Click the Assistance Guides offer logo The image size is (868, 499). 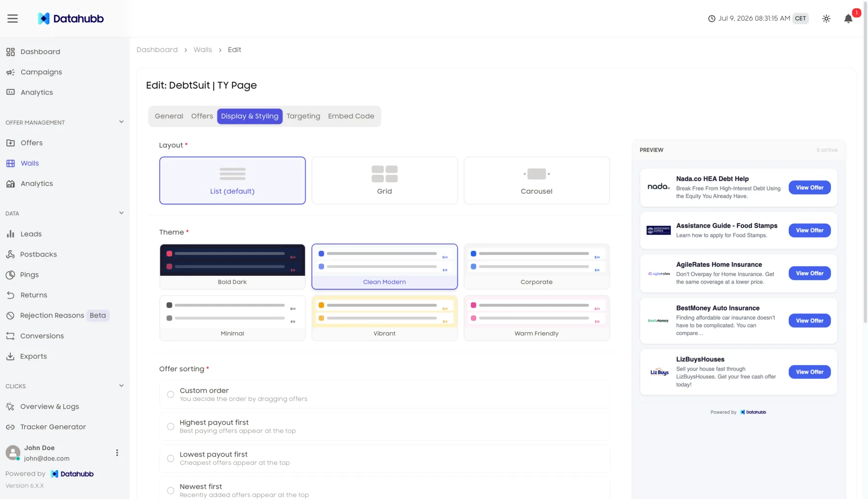[659, 230]
